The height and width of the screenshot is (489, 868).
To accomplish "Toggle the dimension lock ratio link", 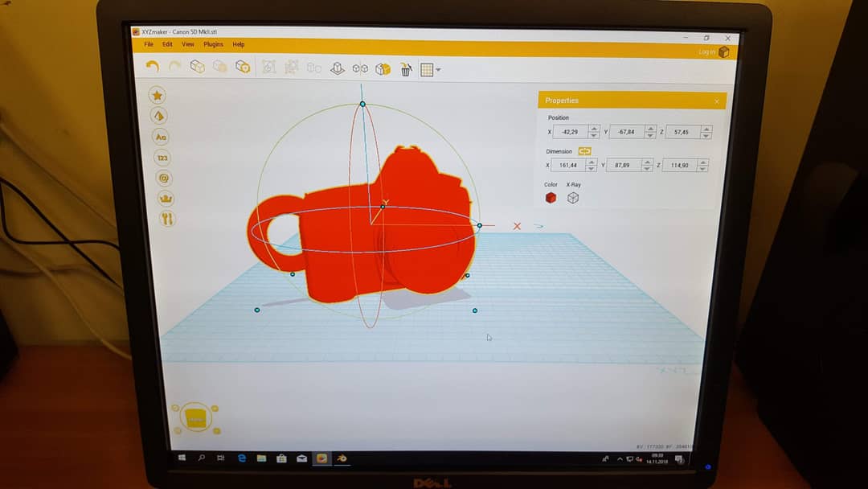I will pyautogui.click(x=584, y=151).
